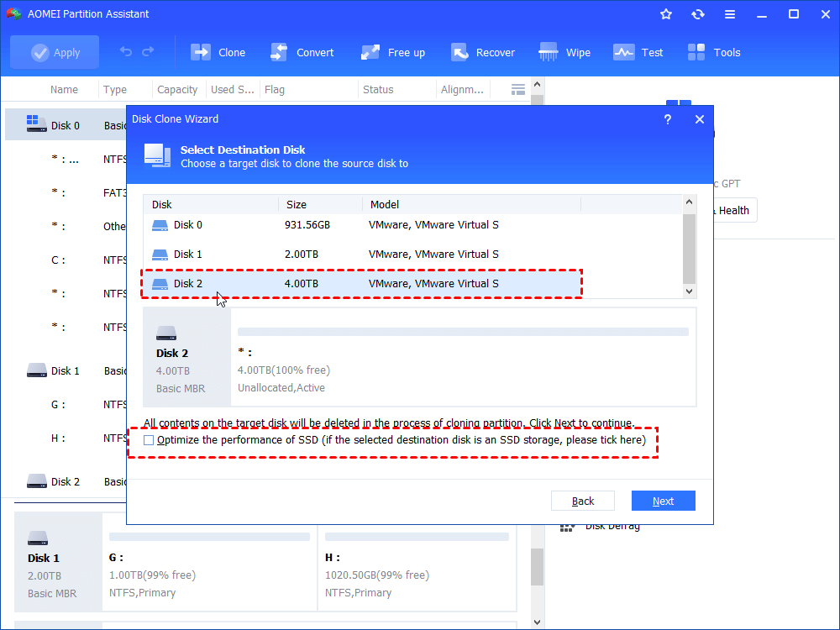Click the Redo arrow icon

tap(148, 52)
